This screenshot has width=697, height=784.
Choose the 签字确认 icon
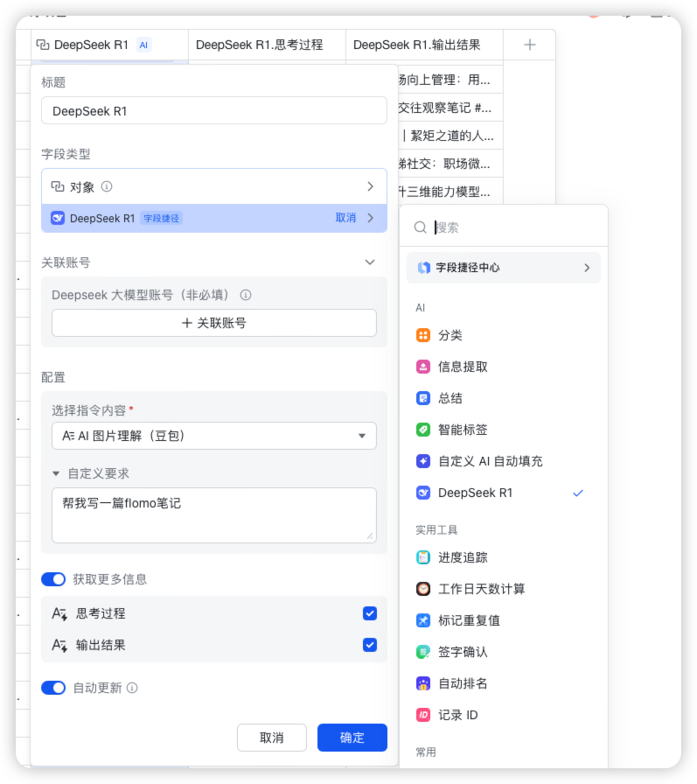(x=422, y=652)
